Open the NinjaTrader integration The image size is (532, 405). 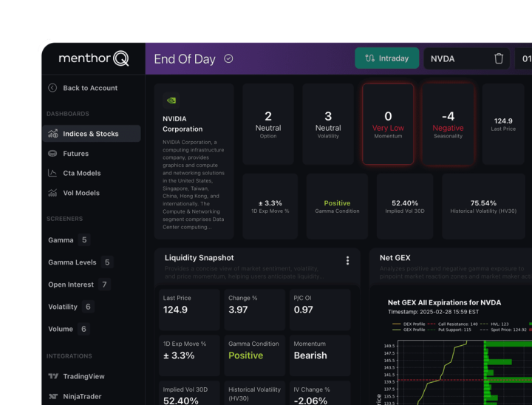tap(82, 396)
